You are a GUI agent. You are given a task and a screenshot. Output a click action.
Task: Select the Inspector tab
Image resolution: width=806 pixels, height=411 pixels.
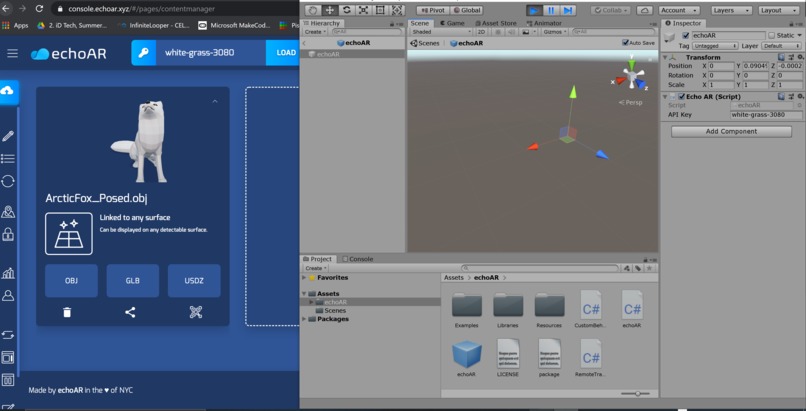tap(683, 23)
